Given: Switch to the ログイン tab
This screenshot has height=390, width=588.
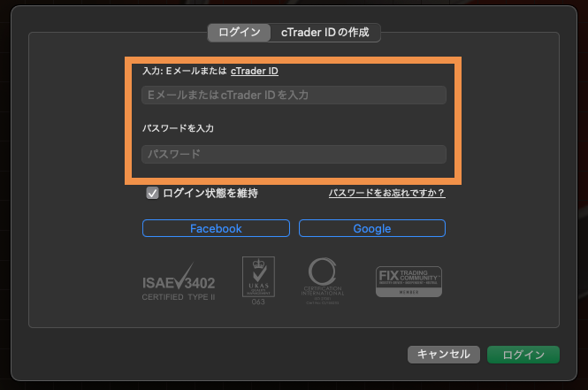Looking at the screenshot, I should (x=240, y=33).
